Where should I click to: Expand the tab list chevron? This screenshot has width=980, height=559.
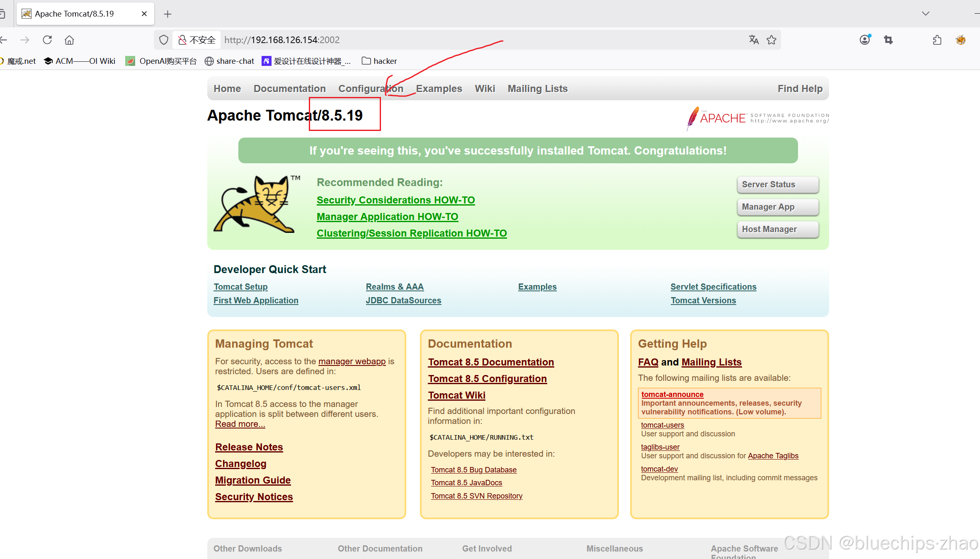[925, 14]
